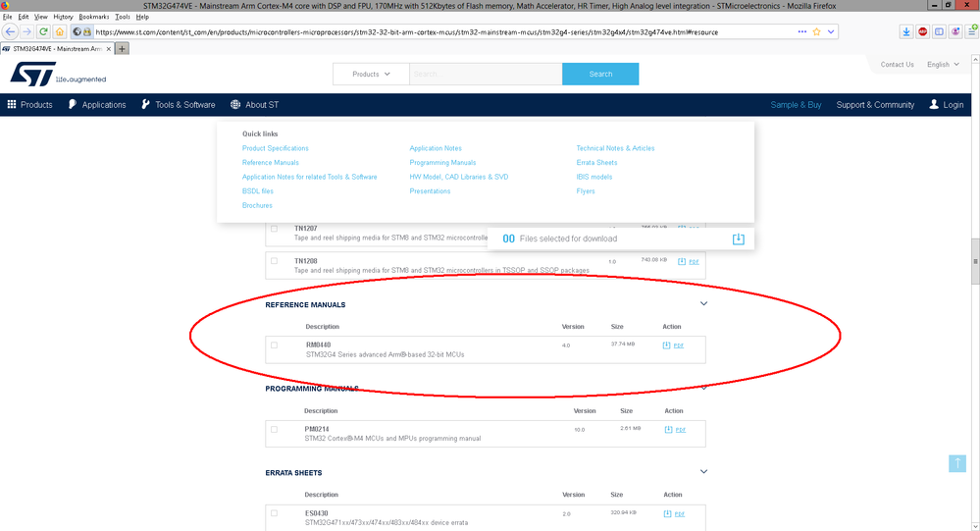Click the padlock security icon in address bar

[x=87, y=31]
